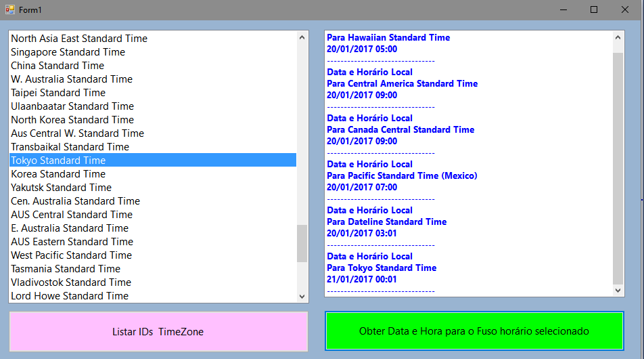Pick Transbaikal Standard Time
The width and height of the screenshot is (644, 359).
(x=153, y=147)
